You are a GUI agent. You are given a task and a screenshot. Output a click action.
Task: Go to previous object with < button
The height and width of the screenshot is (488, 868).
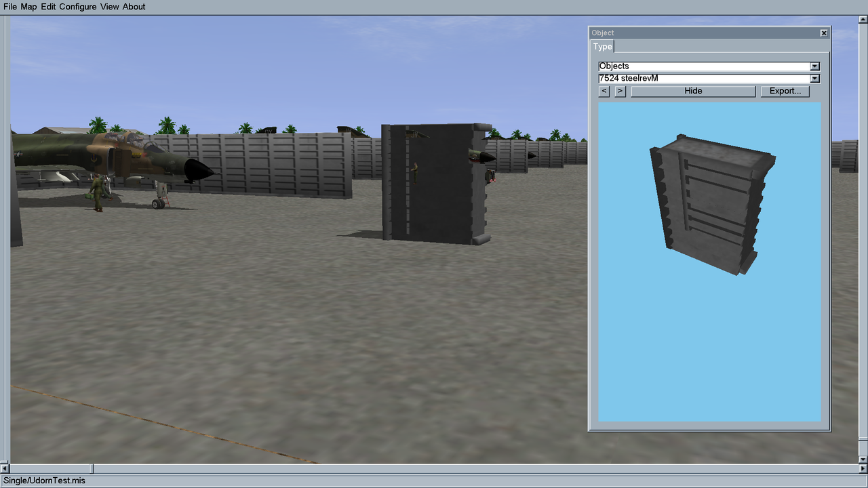click(x=604, y=91)
